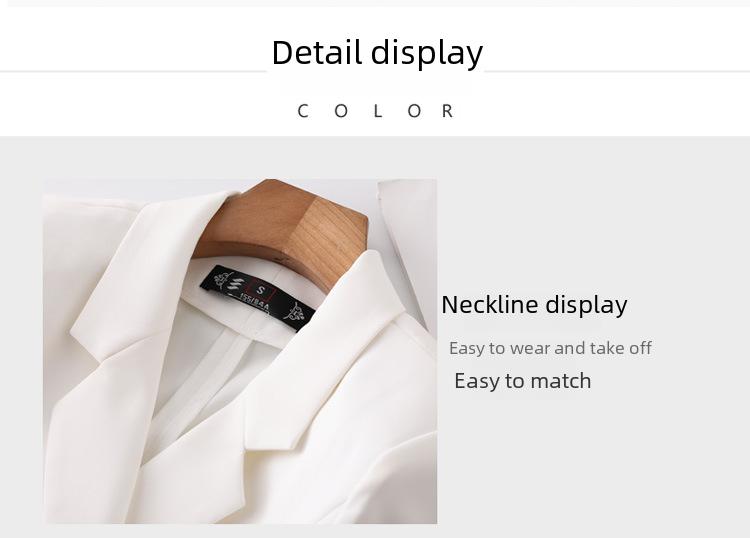
Task: Click the "Neckline display" title
Action: [534, 305]
